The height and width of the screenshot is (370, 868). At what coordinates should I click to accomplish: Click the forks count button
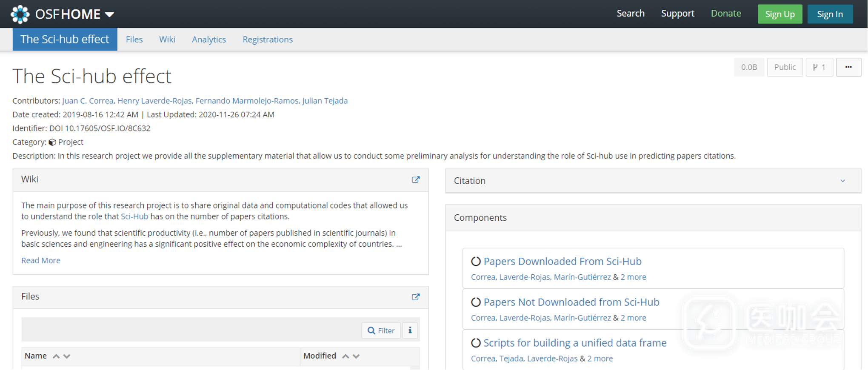click(819, 67)
